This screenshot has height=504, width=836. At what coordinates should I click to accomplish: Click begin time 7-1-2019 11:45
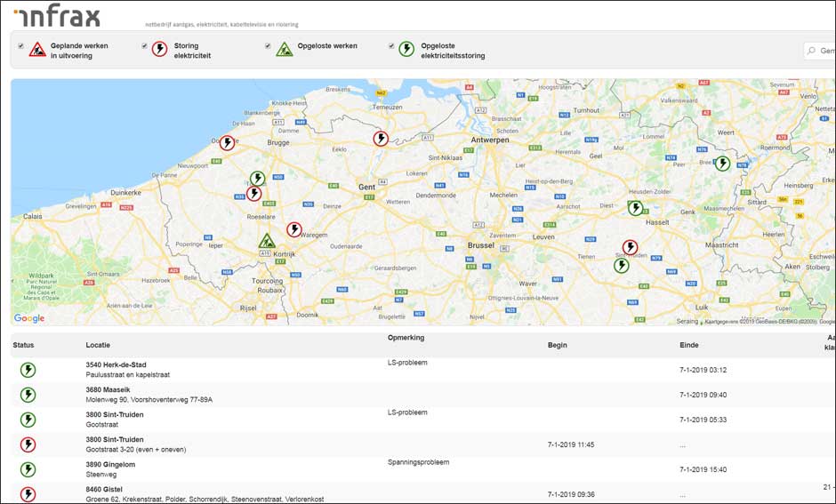[571, 444]
